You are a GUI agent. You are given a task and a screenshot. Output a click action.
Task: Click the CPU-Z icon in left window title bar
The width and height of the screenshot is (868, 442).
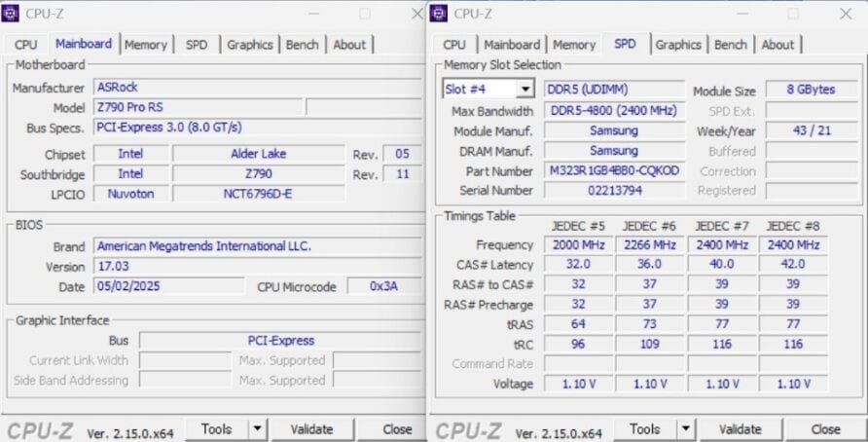14,14
